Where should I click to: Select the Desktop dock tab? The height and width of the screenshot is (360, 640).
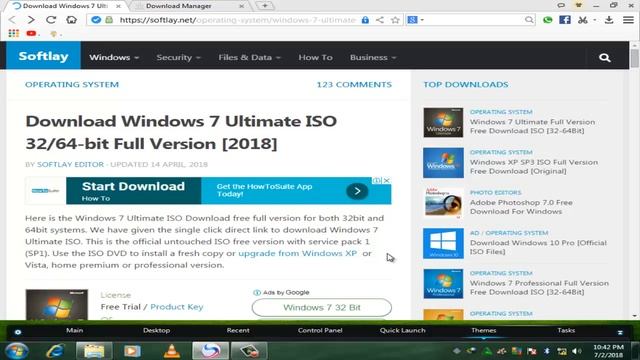(x=156, y=330)
